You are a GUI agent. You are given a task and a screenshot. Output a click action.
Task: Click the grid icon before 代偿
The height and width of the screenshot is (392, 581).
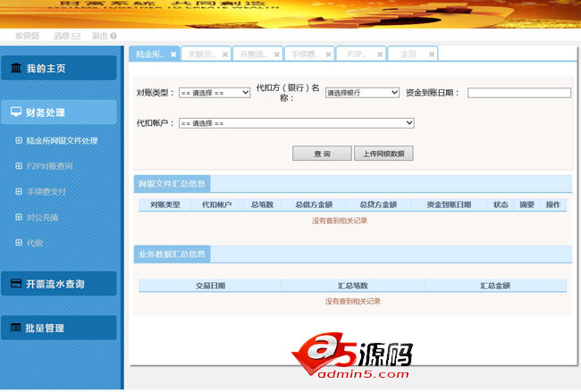tap(19, 243)
